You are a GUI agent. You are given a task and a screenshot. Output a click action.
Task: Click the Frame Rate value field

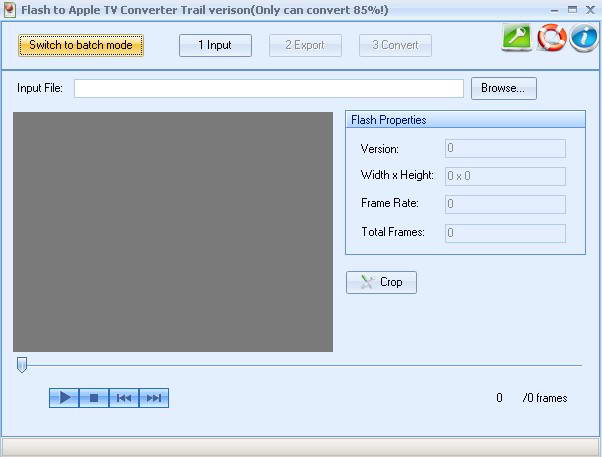(x=505, y=204)
